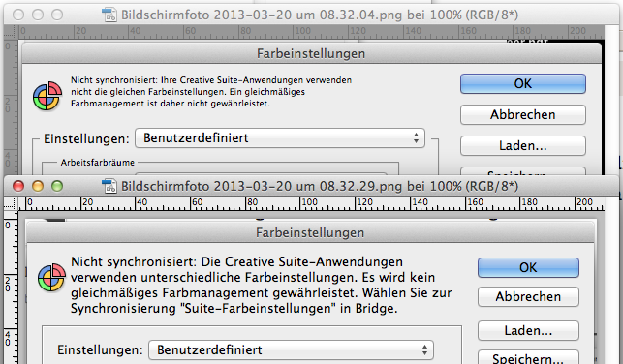
Task: Open the upper Einstellungen Benutzerdefiniert dropdown
Action: point(280,138)
